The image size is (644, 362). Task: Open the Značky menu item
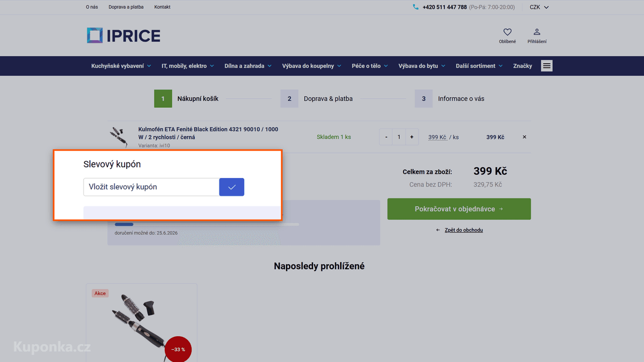[x=523, y=66]
